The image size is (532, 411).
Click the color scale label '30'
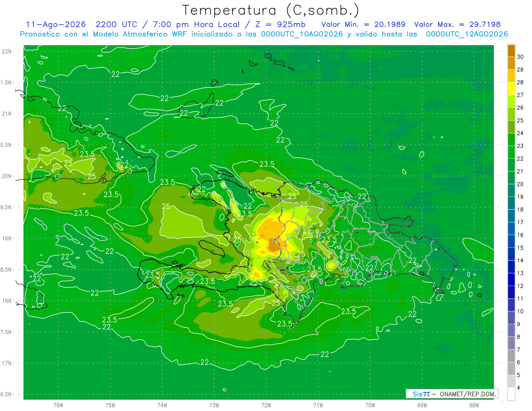520,57
